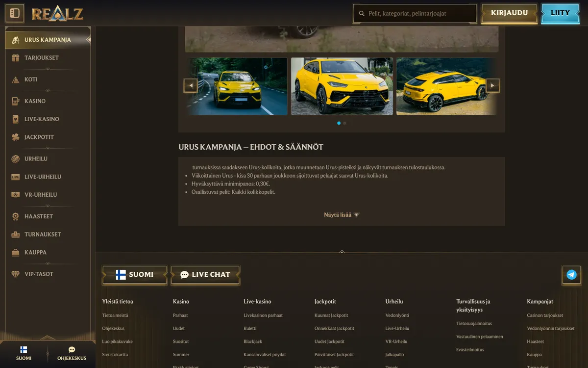Open the Uudet link under Kasino

179,329
